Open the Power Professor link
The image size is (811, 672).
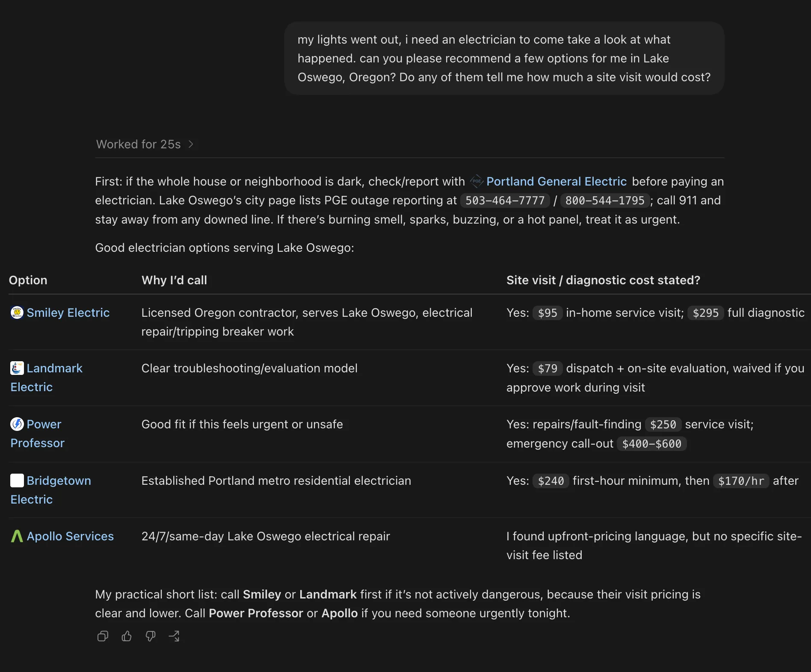click(37, 433)
